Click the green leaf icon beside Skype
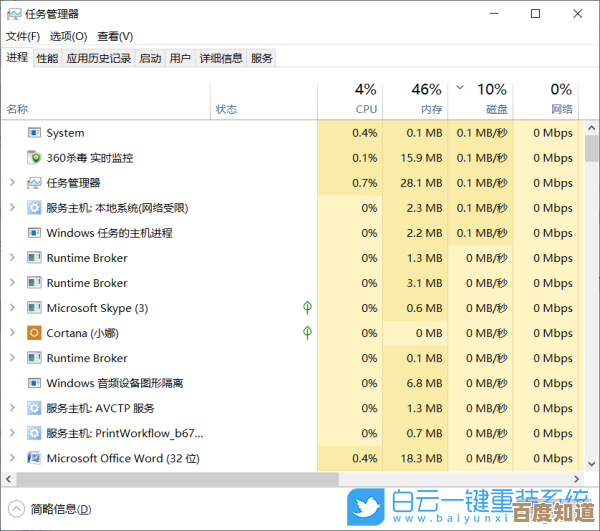Image resolution: width=600 pixels, height=531 pixels. coord(308,308)
